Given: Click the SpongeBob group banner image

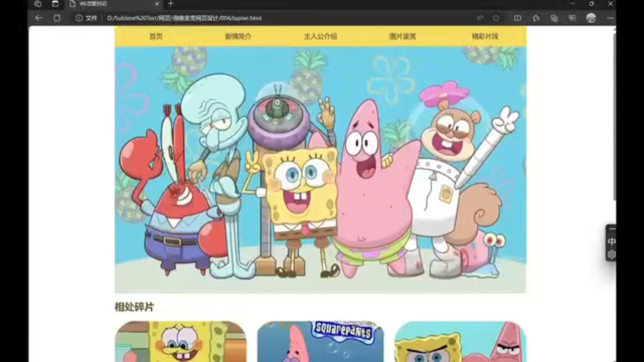Looking at the screenshot, I should coord(320,170).
